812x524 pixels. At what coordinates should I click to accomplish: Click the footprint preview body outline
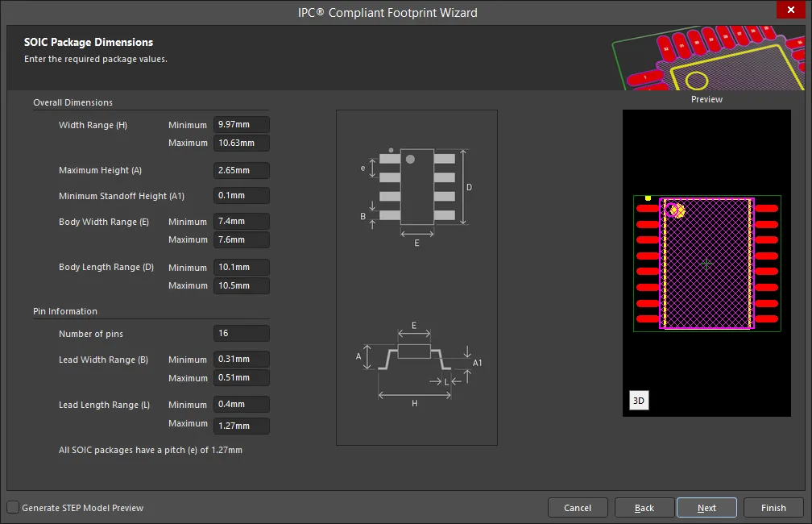pyautogui.click(x=707, y=264)
